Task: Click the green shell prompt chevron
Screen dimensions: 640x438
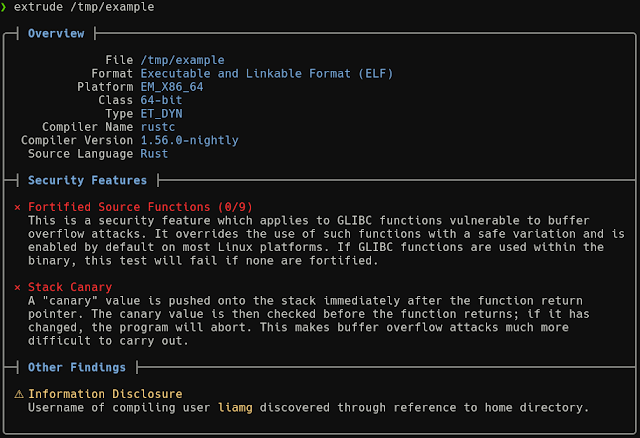Action: 4,7
